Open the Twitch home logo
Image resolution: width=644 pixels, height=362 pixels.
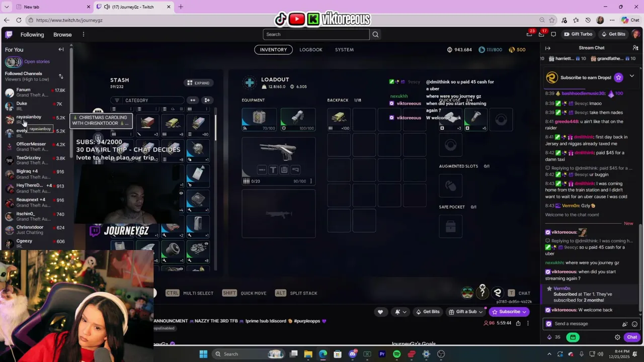tap(9, 35)
